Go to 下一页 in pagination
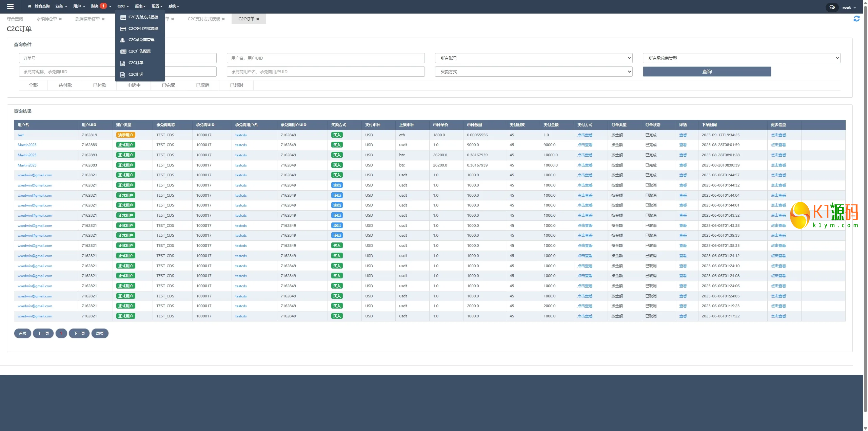 pos(79,334)
